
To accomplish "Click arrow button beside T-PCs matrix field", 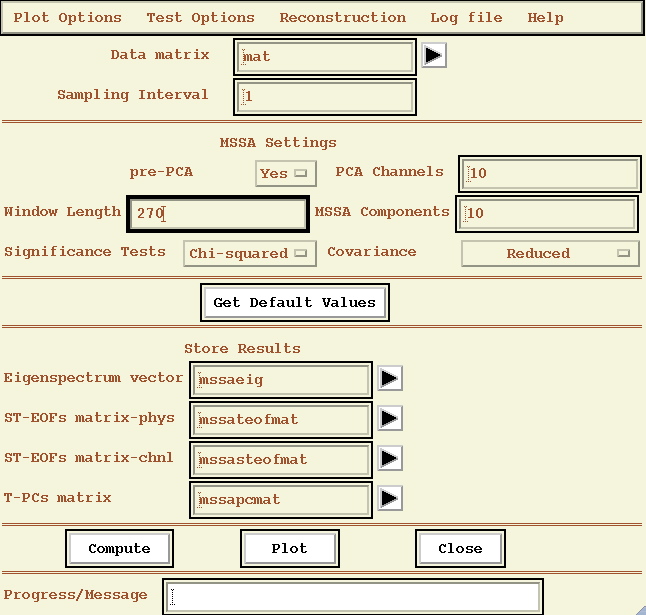I will click(x=390, y=498).
